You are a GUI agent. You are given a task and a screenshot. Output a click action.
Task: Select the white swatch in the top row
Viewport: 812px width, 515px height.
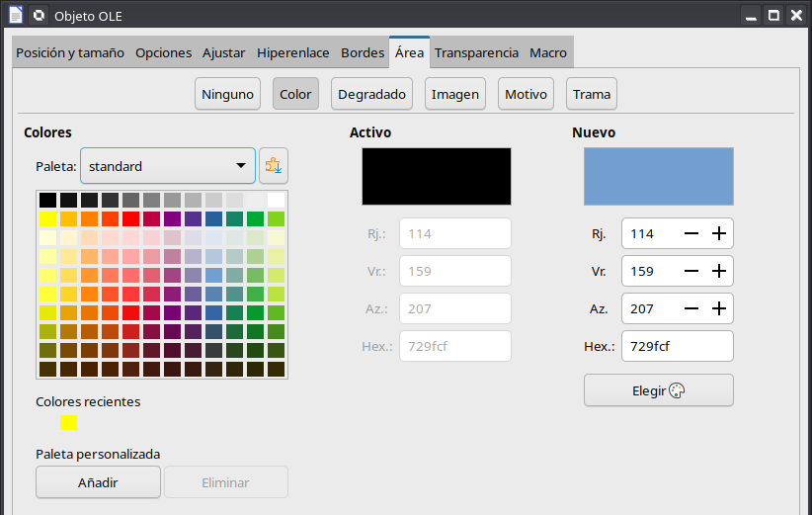tap(276, 200)
